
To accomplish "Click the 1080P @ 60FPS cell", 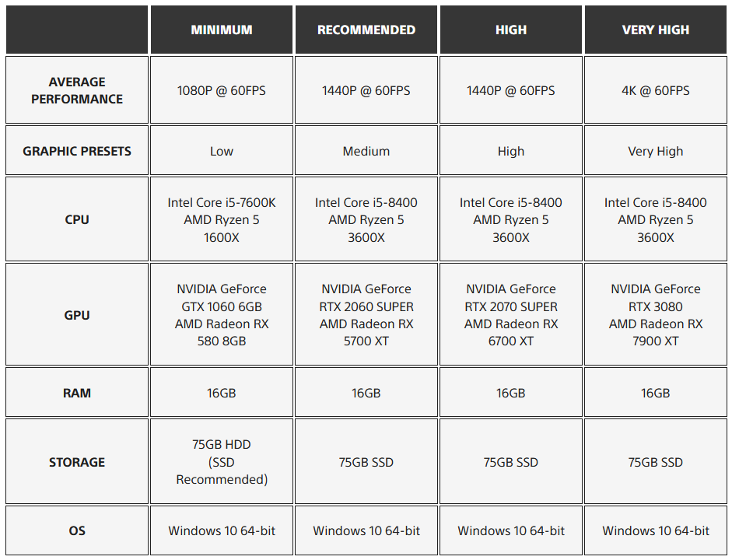I will tap(222, 90).
